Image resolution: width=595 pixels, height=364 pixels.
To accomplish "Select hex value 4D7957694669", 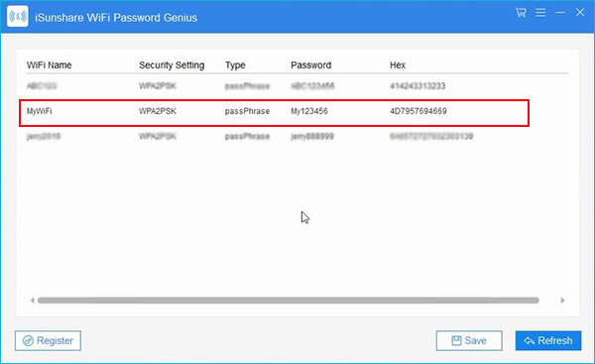I will (x=418, y=111).
